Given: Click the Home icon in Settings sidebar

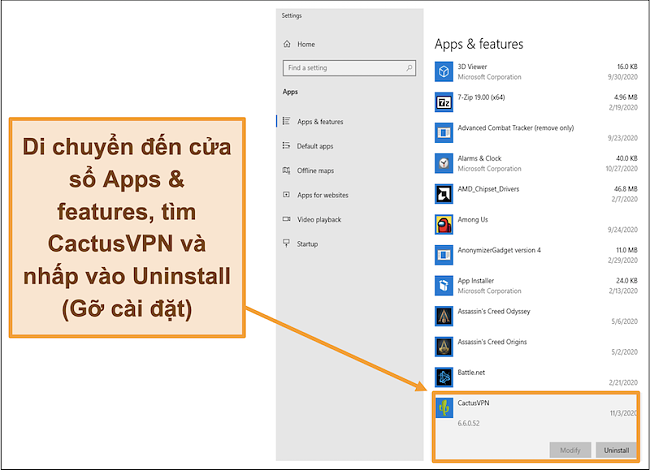Looking at the screenshot, I should pyautogui.click(x=287, y=44).
